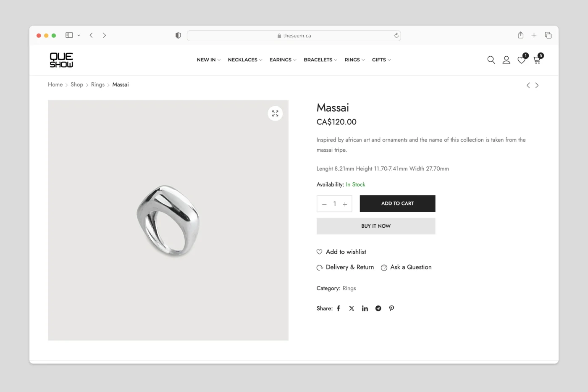Open the user account icon
This screenshot has height=392, width=588.
(507, 60)
